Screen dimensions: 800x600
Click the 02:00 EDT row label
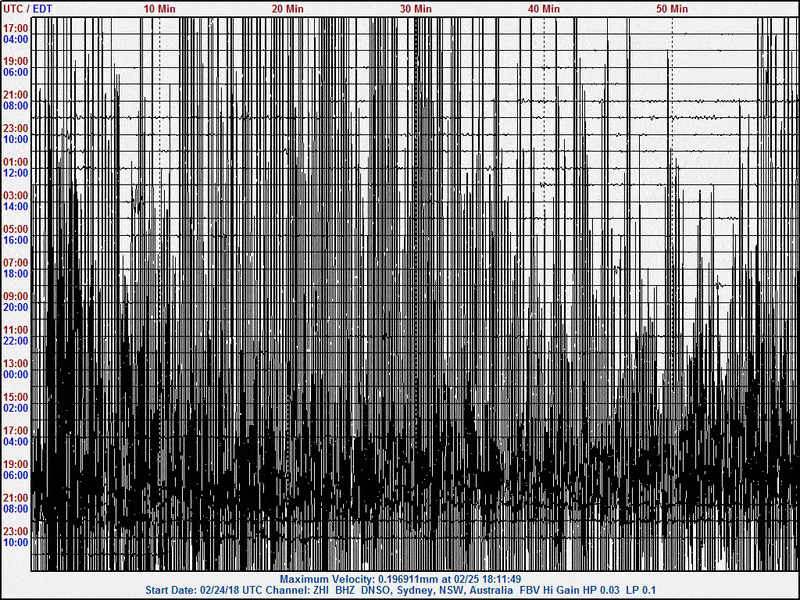point(16,408)
